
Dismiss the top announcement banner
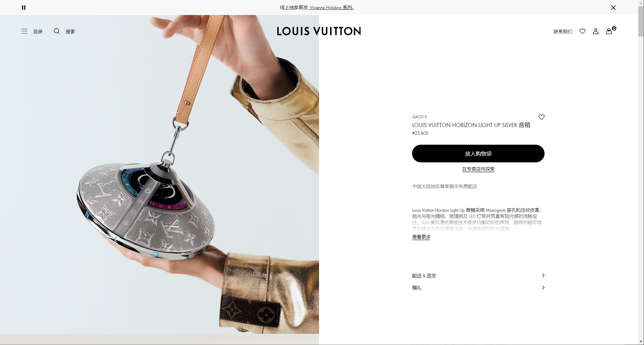click(x=613, y=8)
